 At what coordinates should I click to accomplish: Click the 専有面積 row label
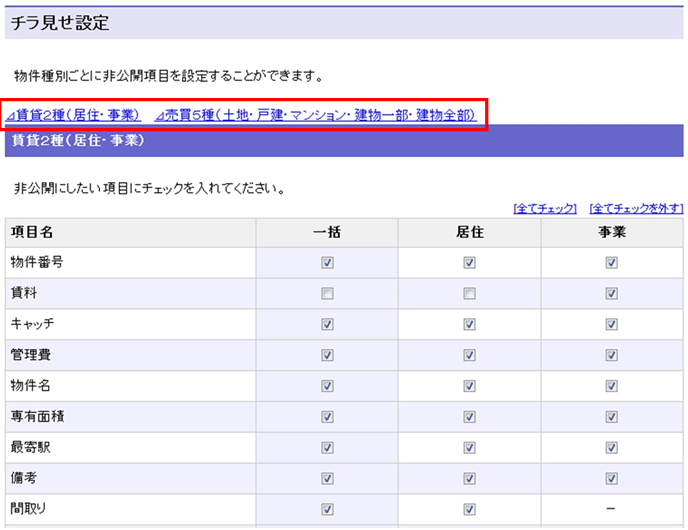point(37,416)
